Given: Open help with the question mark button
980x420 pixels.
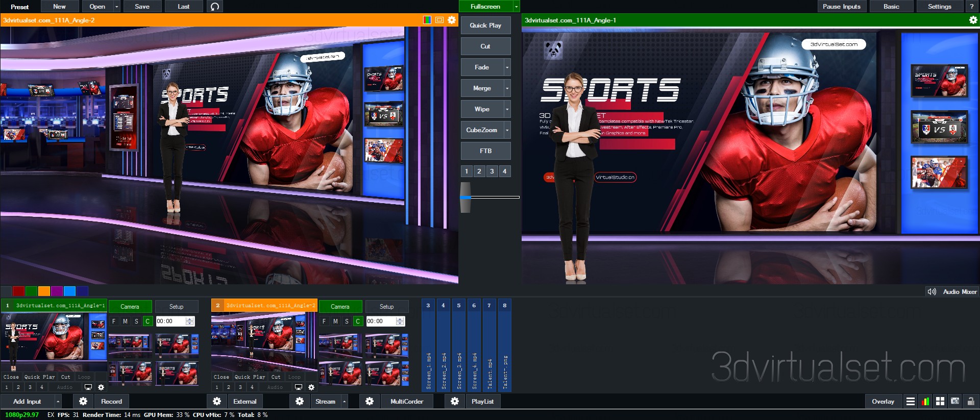Looking at the screenshot, I should click(971, 7).
